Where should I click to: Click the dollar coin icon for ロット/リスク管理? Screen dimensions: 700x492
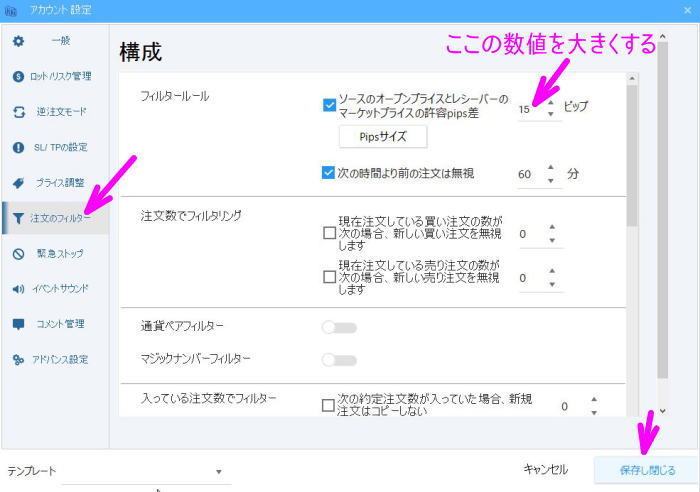coord(18,76)
